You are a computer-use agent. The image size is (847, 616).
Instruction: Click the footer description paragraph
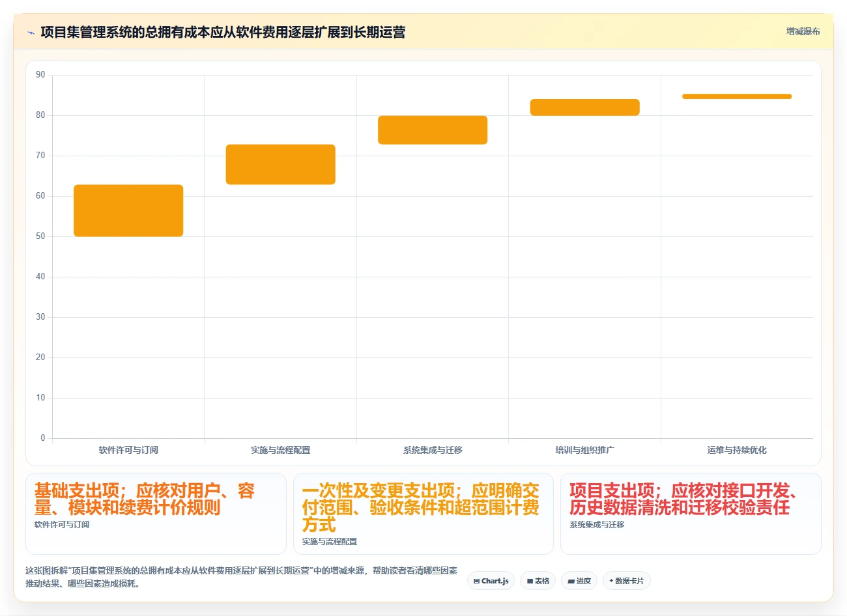pyautogui.click(x=242, y=577)
